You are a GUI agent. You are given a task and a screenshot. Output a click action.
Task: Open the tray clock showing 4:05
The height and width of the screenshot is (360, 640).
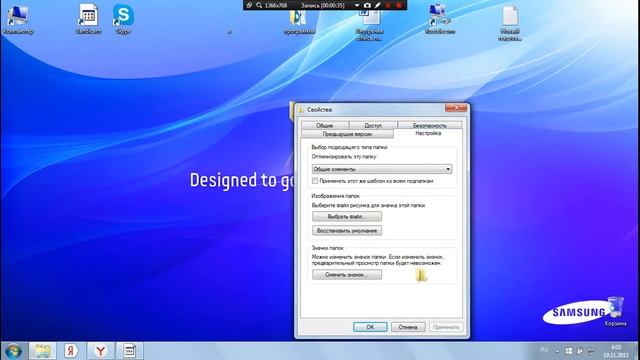pos(616,351)
